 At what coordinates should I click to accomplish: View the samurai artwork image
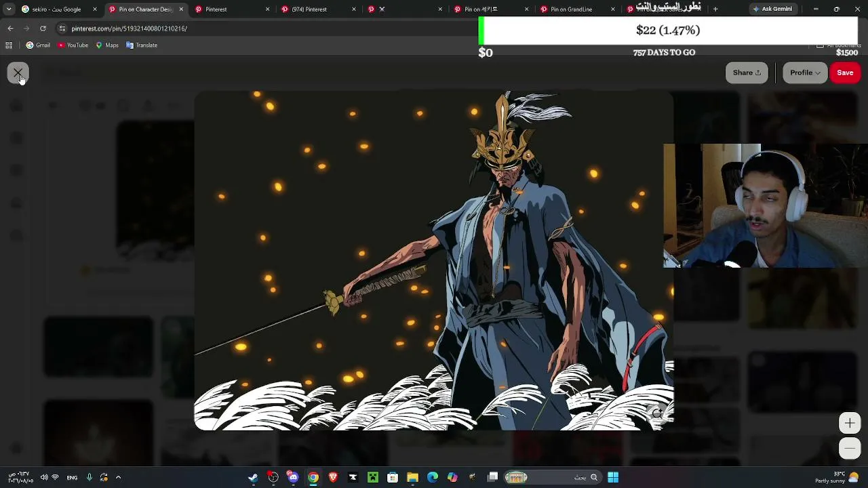pos(434,261)
